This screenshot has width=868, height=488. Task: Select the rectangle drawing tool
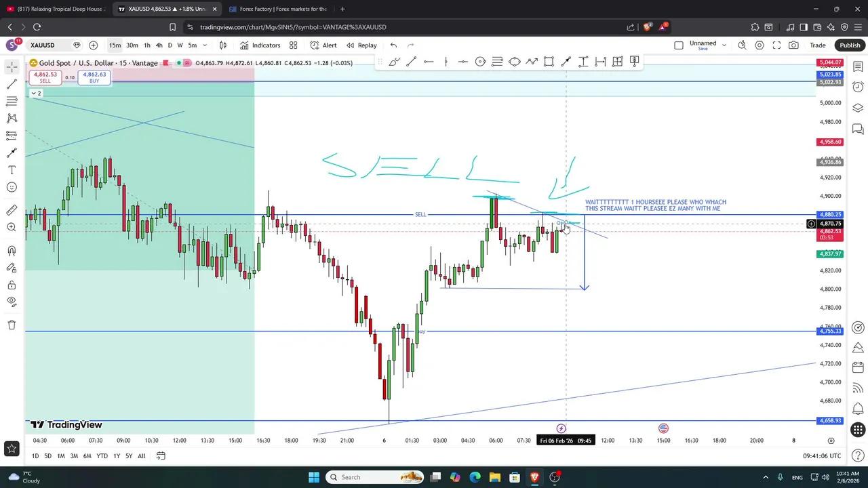click(x=549, y=62)
